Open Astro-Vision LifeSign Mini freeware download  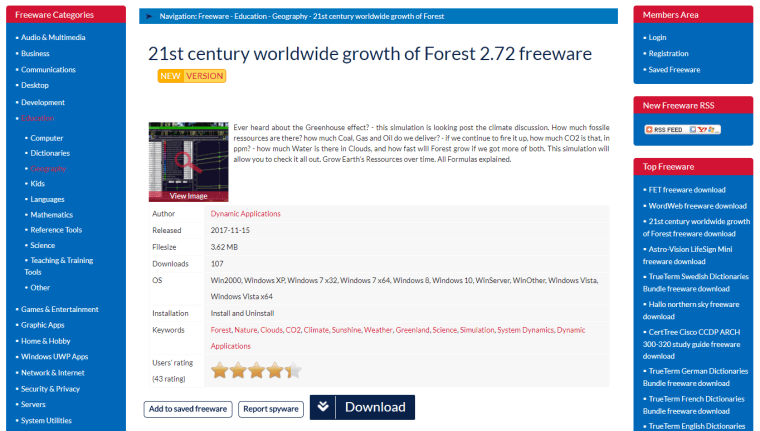[x=688, y=255]
